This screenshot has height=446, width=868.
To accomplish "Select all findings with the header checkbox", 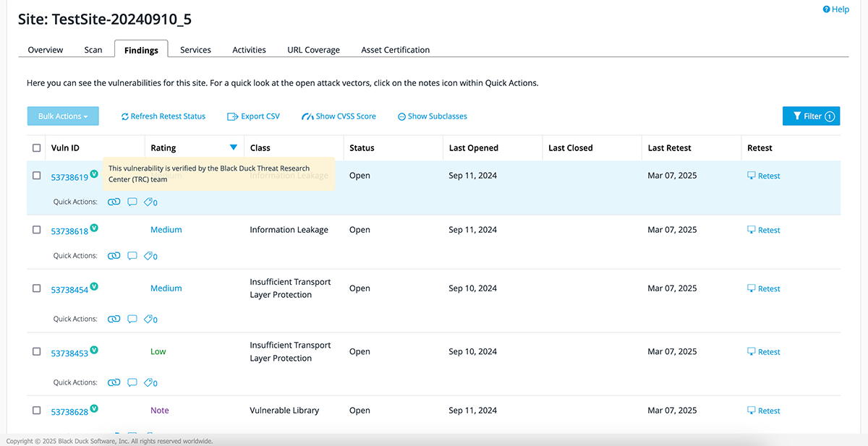I will [36, 147].
